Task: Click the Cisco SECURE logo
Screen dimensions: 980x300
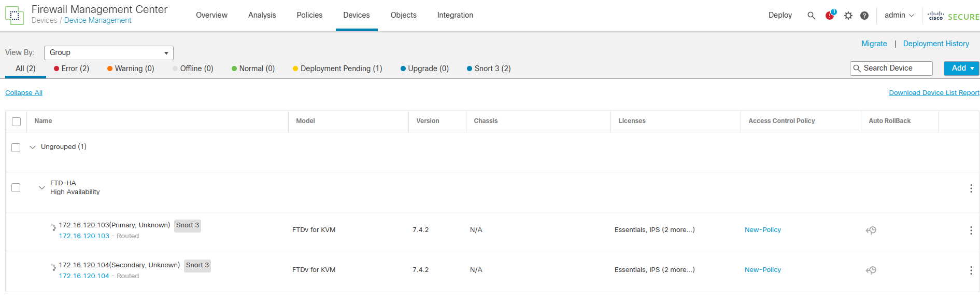Action: [954, 16]
